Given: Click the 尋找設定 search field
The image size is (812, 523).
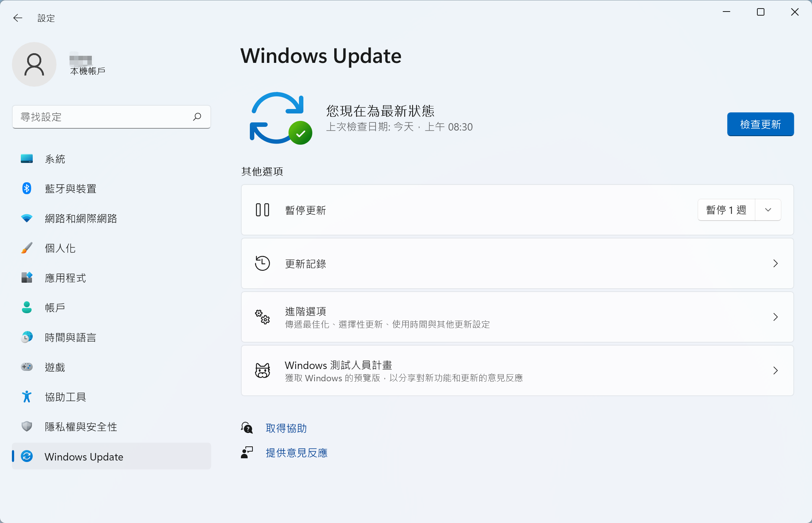Looking at the screenshot, I should tap(112, 117).
